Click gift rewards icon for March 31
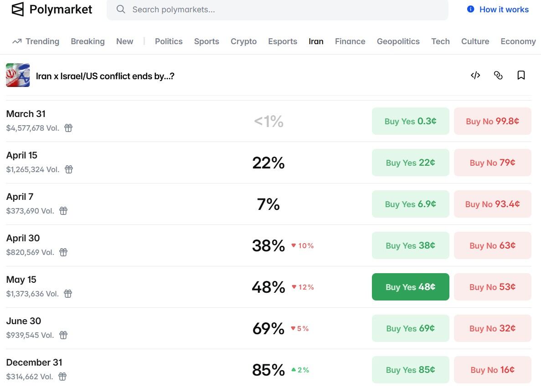The height and width of the screenshot is (392, 541). [x=68, y=128]
